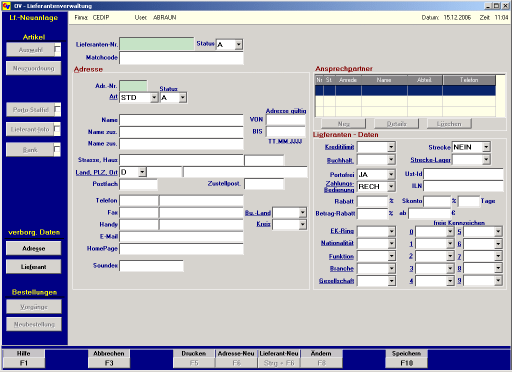The image size is (512, 372).
Task: Toggle checkbox next to Bank button
Action: [x=57, y=150]
